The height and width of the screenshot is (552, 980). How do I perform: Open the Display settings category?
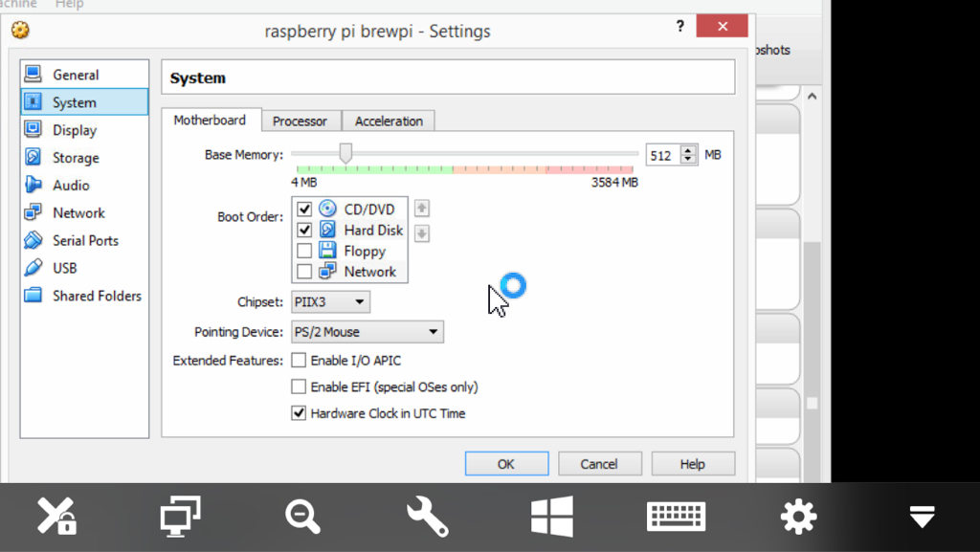pyautogui.click(x=84, y=130)
